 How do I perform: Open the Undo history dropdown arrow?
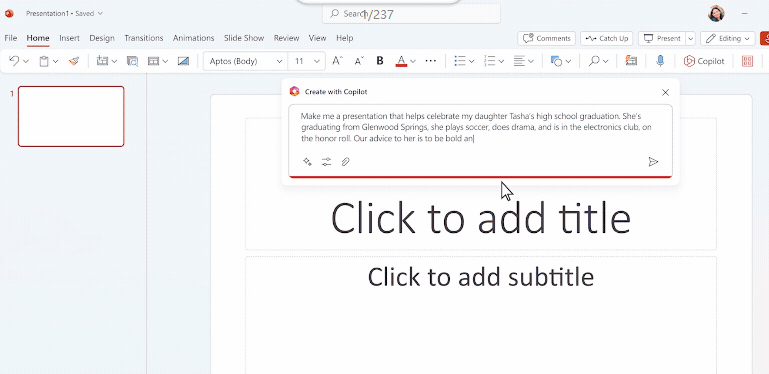(x=26, y=61)
